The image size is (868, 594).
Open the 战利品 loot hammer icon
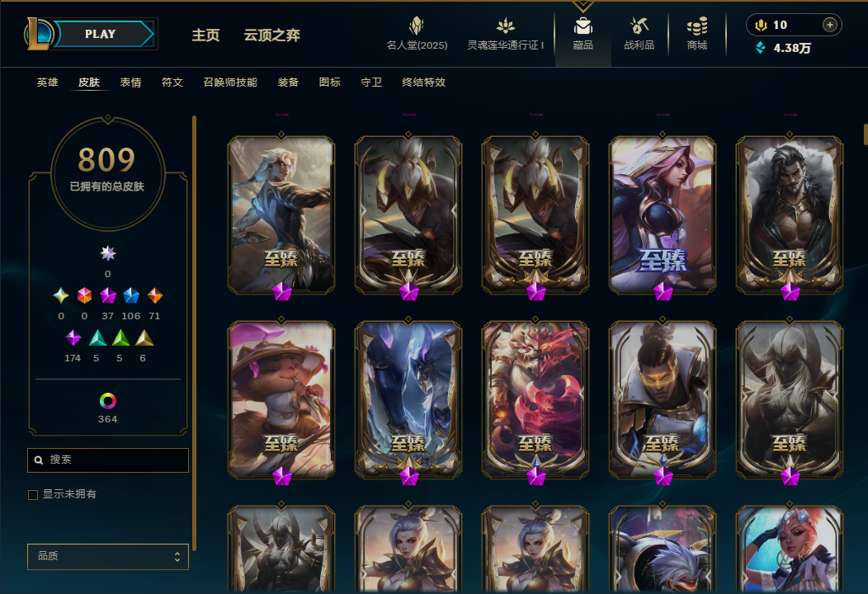click(639, 26)
